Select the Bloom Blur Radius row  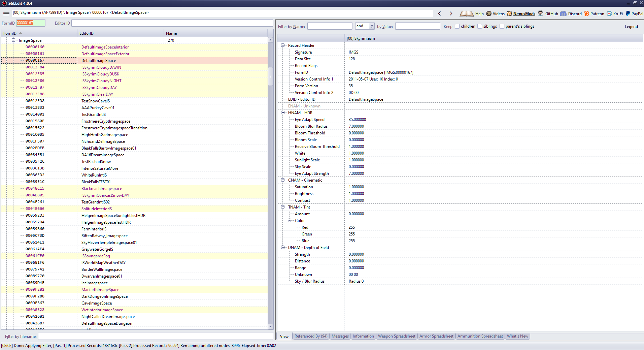(x=461, y=126)
